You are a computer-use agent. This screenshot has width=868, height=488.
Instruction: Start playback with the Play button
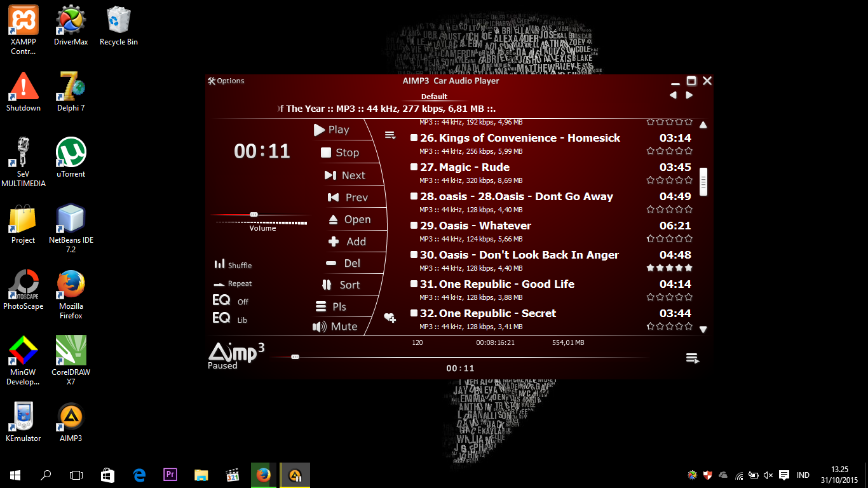(332, 130)
